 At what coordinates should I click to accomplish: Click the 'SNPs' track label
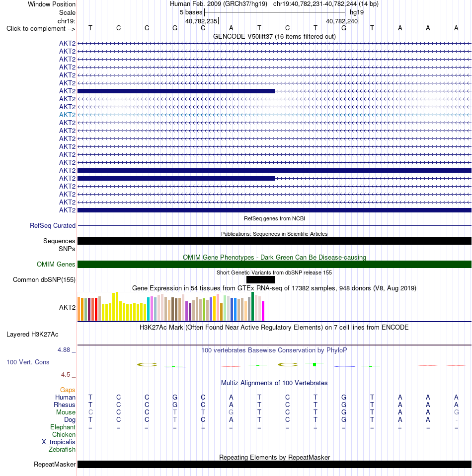pos(67,249)
